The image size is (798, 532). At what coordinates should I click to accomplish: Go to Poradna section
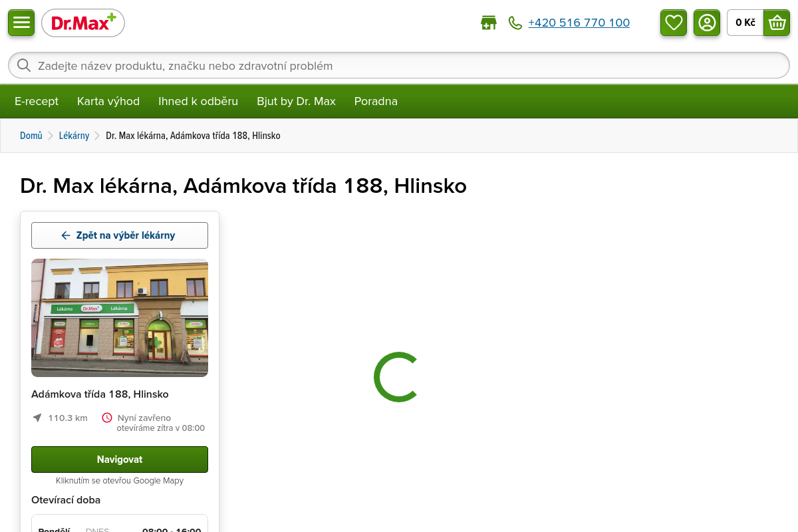(x=376, y=101)
